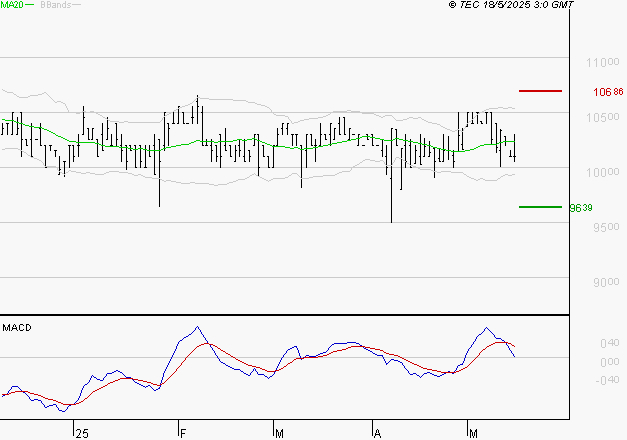Click the TEC copyright timestamp text
Viewport: 627px width, 440px height.
click(512, 6)
